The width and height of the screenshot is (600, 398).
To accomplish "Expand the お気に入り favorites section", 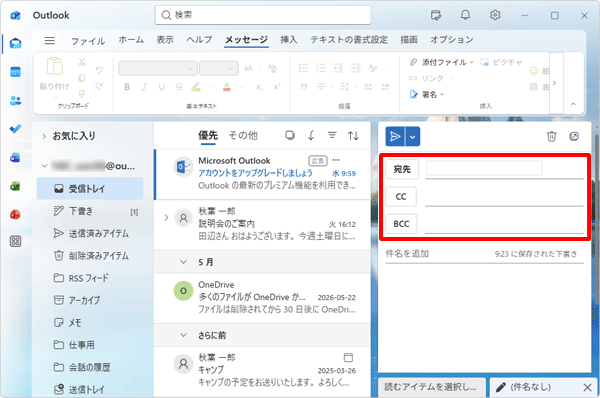I will tap(44, 136).
